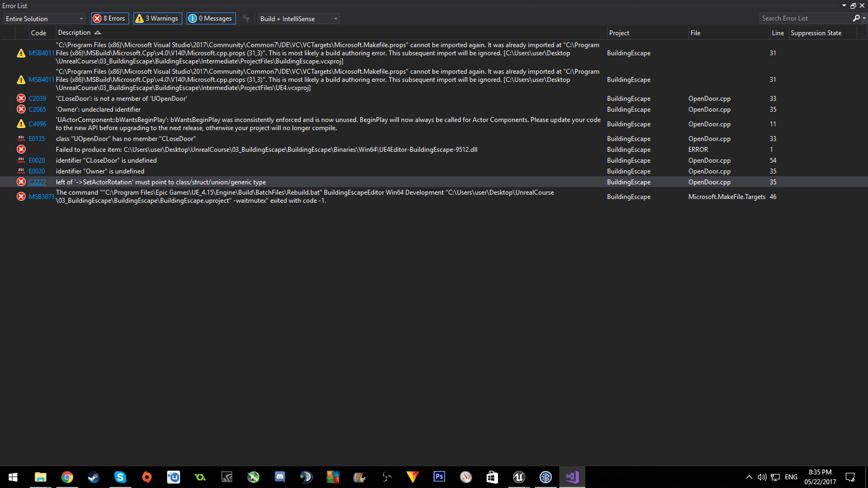Open the first MSB4011 warning code link

pos(41,53)
